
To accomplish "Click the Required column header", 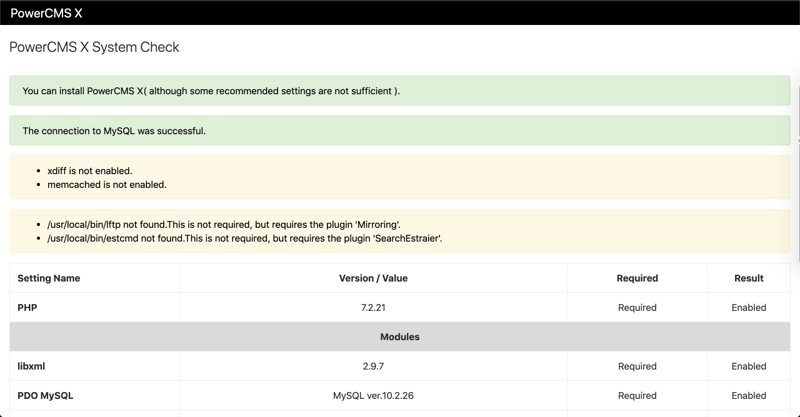I will (637, 278).
